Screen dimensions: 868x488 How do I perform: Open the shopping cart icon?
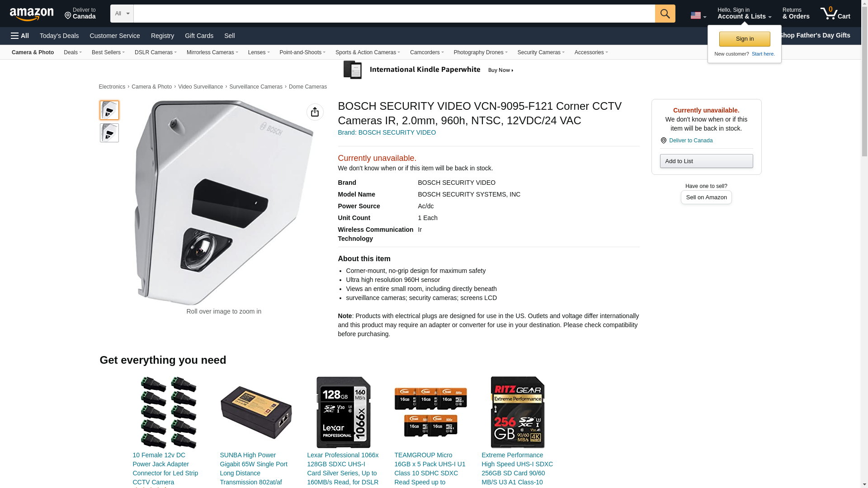[x=835, y=13]
